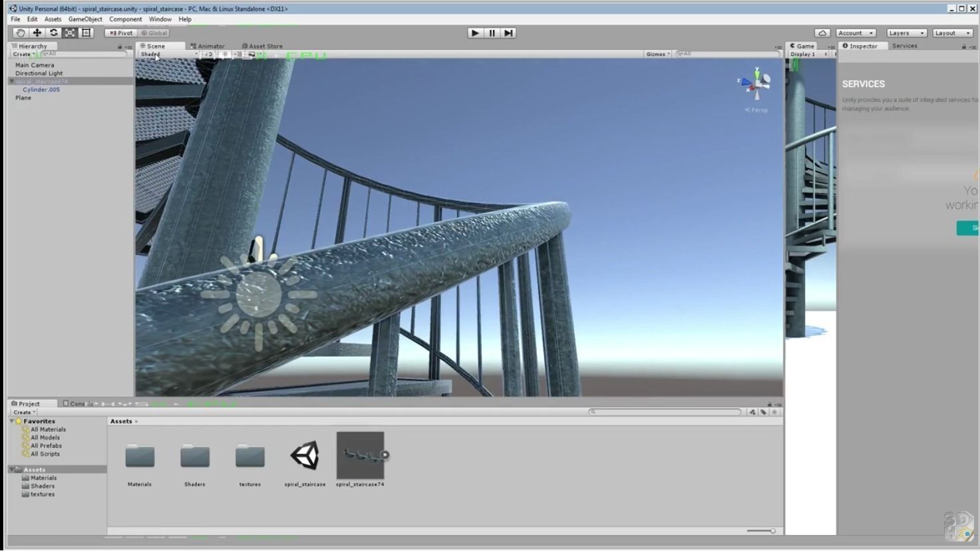The width and height of the screenshot is (980, 551).
Task: Open the Gizmos dropdown in Scene toolbar
Action: pos(657,54)
